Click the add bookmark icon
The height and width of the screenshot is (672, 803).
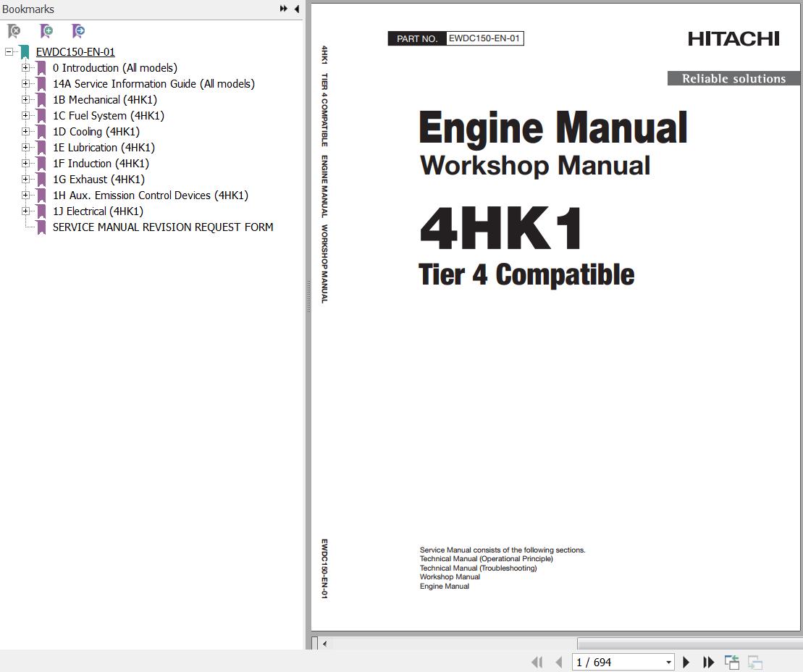(46, 31)
